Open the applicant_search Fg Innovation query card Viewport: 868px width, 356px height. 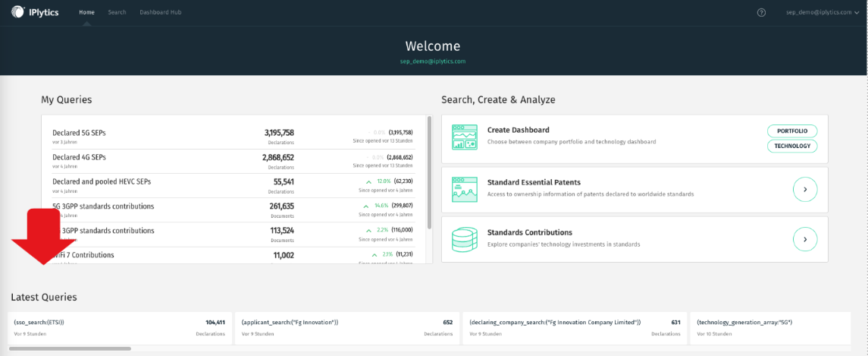coord(347,328)
